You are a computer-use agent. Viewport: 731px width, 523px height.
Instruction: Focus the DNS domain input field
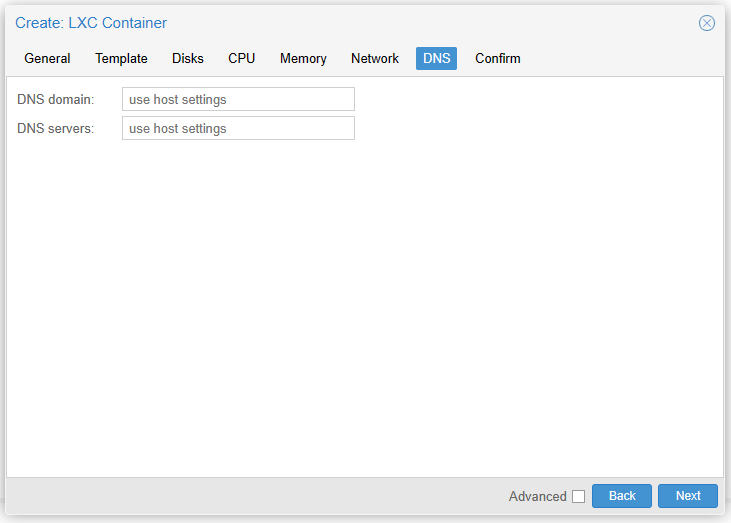(238, 99)
